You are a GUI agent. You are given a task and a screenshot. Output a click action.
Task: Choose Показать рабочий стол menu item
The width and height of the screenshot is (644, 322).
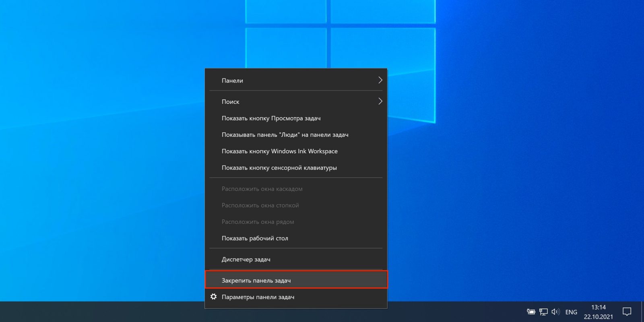click(255, 238)
